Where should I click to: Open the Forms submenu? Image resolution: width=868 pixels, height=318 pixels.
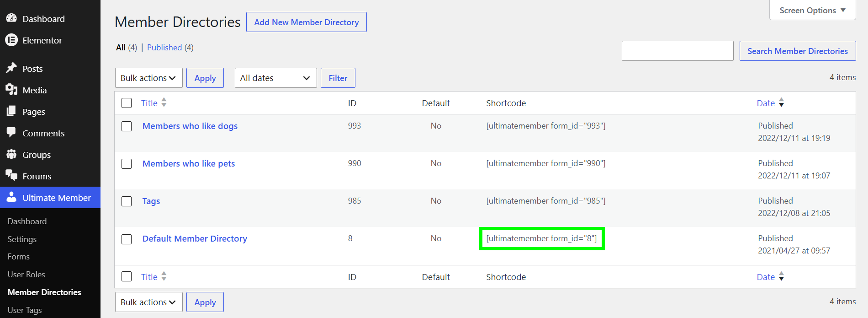pos(18,257)
